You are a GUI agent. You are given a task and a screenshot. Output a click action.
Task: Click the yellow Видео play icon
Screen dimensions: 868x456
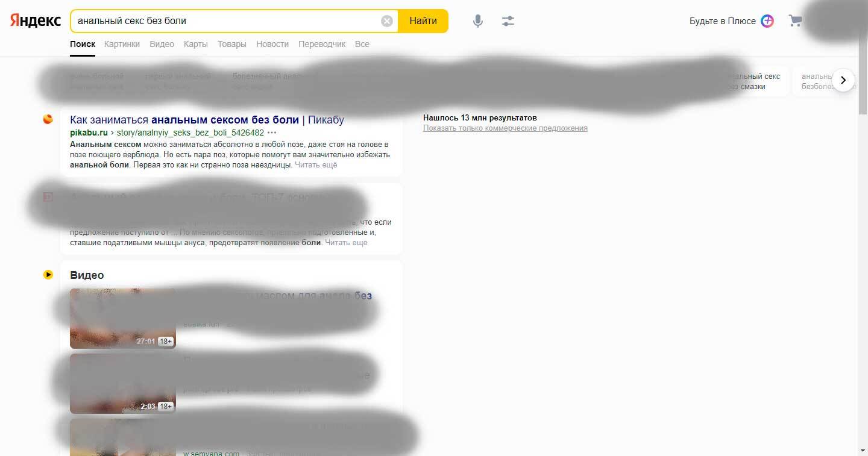(48, 275)
